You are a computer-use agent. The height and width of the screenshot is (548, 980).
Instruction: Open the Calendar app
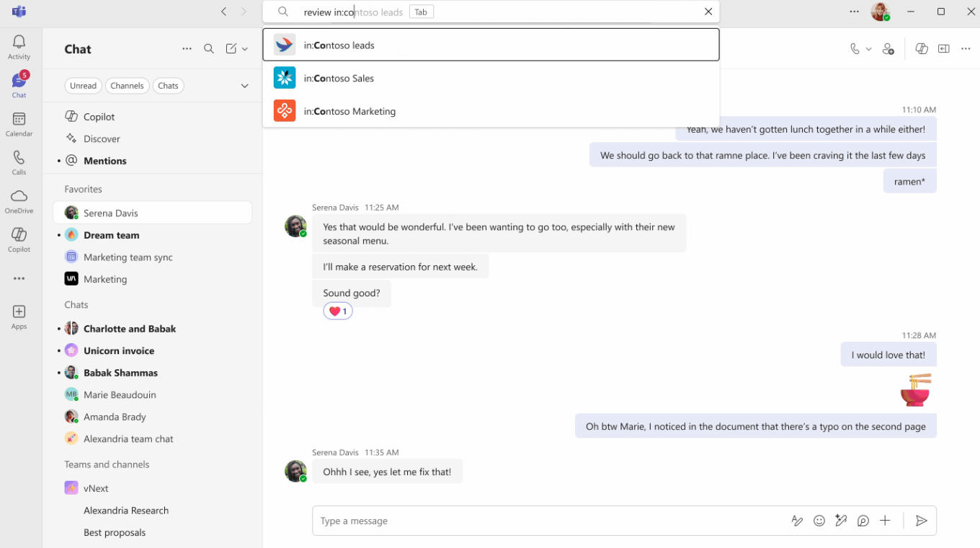pos(19,124)
